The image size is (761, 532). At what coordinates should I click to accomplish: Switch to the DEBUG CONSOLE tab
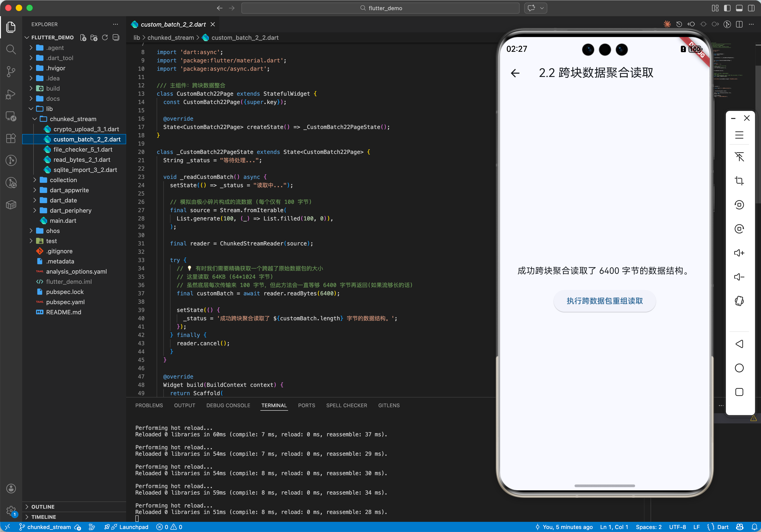[x=228, y=405]
